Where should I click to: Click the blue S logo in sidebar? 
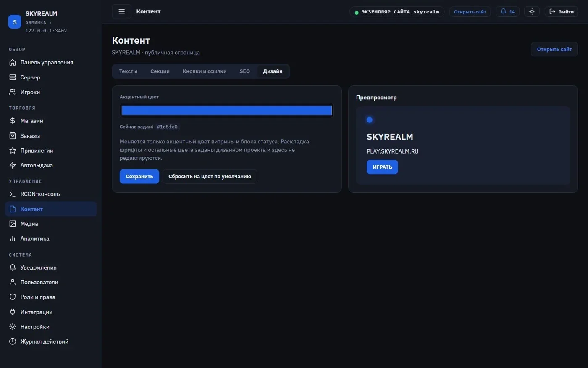(x=15, y=22)
